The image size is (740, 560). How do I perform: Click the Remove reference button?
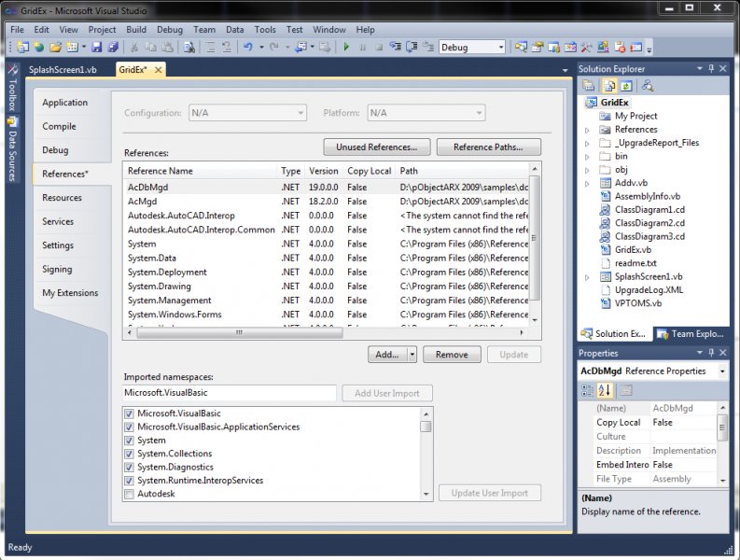452,355
